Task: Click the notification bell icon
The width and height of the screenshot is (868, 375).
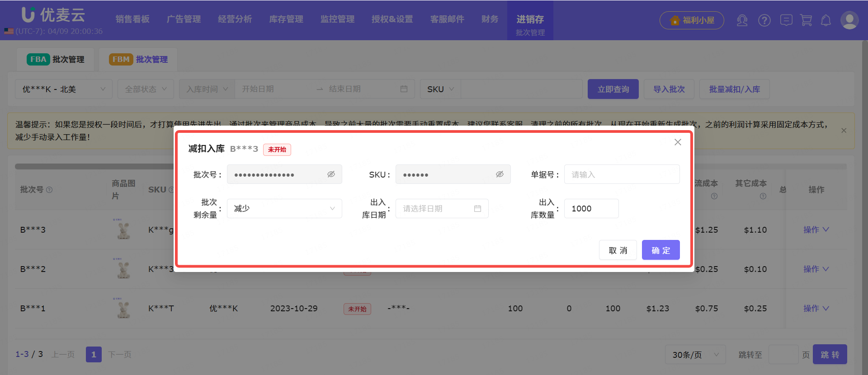Action: tap(826, 20)
